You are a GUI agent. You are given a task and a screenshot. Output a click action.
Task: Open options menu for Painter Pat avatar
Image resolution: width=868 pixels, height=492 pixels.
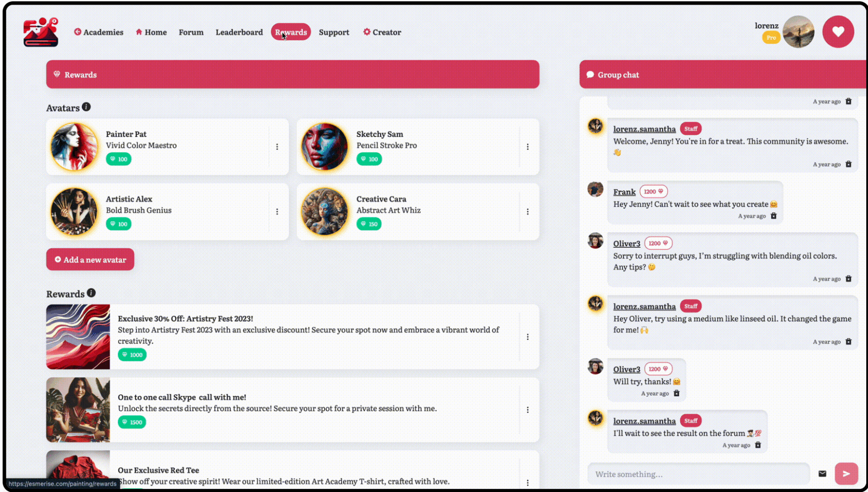click(x=277, y=147)
